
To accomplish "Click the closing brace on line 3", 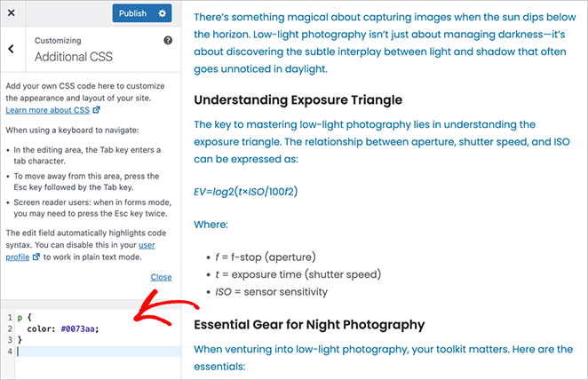I will pyautogui.click(x=19, y=339).
